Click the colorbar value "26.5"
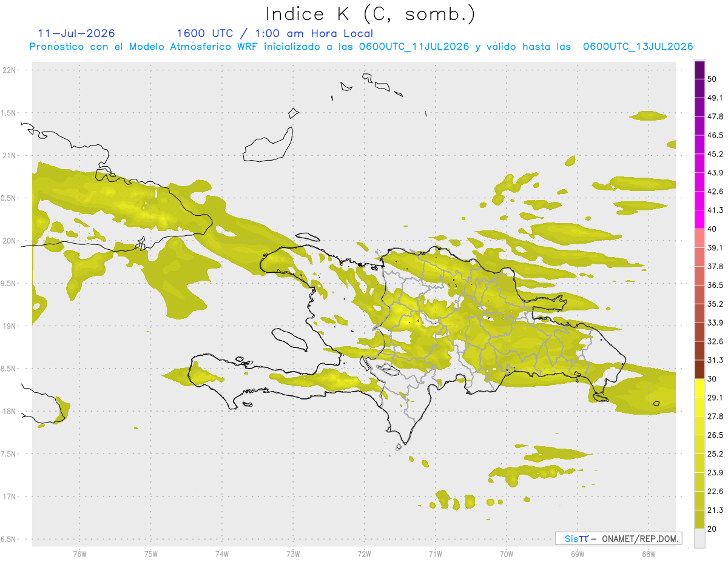This screenshot has width=728, height=562. [715, 435]
